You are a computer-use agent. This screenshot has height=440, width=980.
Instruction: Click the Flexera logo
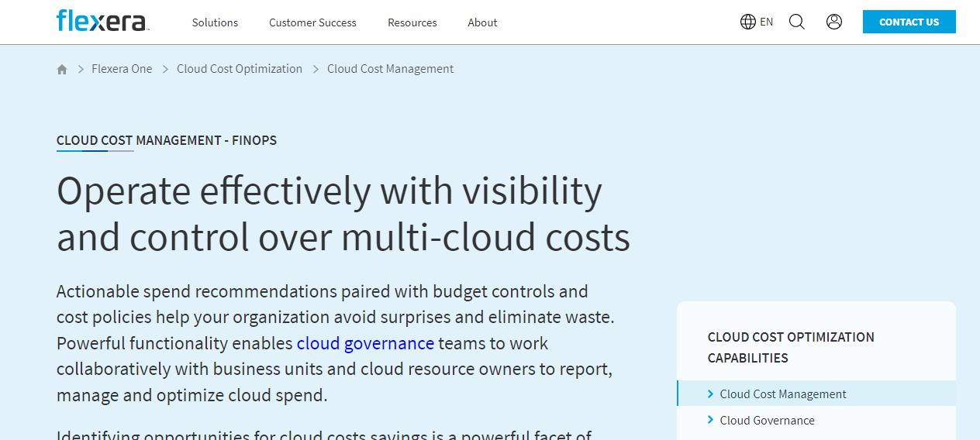[102, 21]
